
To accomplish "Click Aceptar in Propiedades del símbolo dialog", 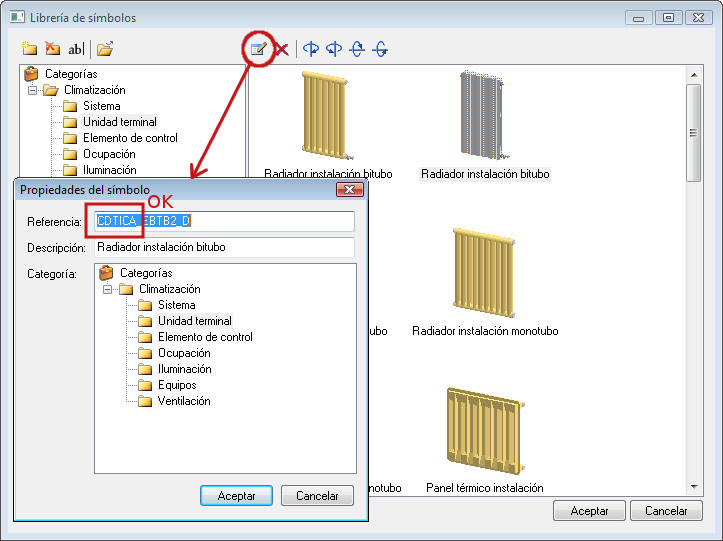I will click(x=237, y=496).
